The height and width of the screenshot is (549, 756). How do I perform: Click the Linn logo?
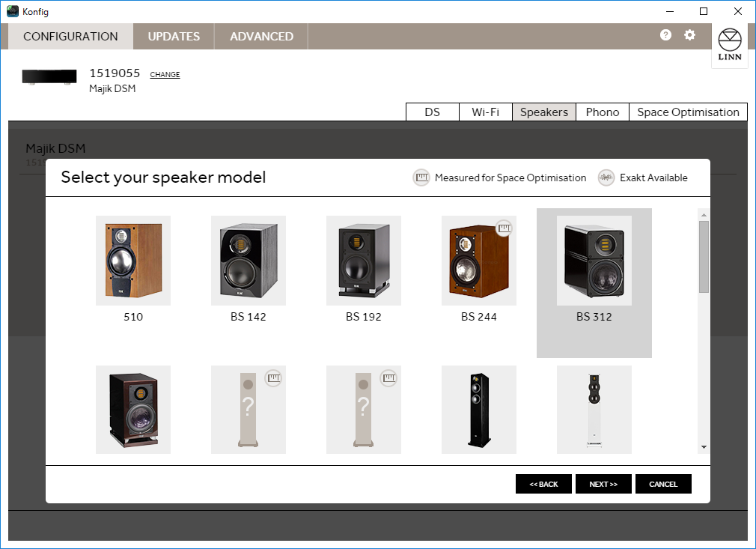tap(730, 45)
